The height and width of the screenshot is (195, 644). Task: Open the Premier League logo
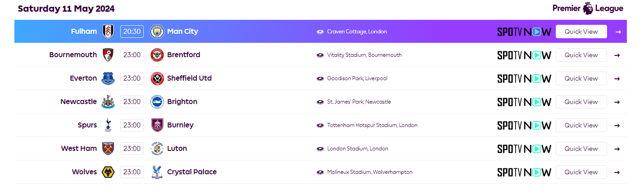point(588,8)
